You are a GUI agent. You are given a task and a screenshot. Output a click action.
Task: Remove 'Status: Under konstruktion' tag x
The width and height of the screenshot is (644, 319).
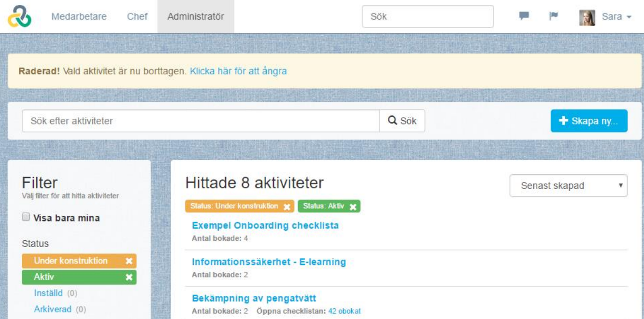[x=287, y=207]
